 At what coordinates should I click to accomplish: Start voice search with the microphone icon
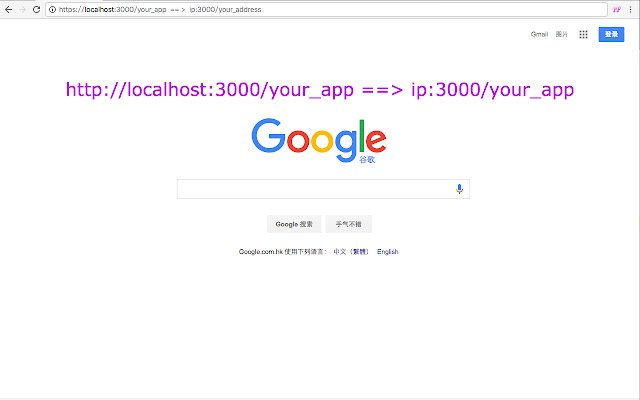click(459, 189)
